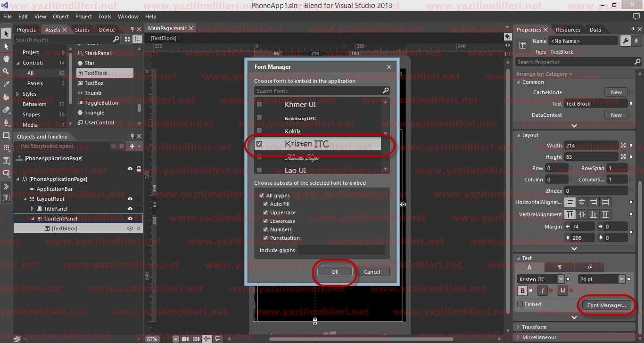
Task: Check the Embed font checkbox
Action: [x=520, y=304]
